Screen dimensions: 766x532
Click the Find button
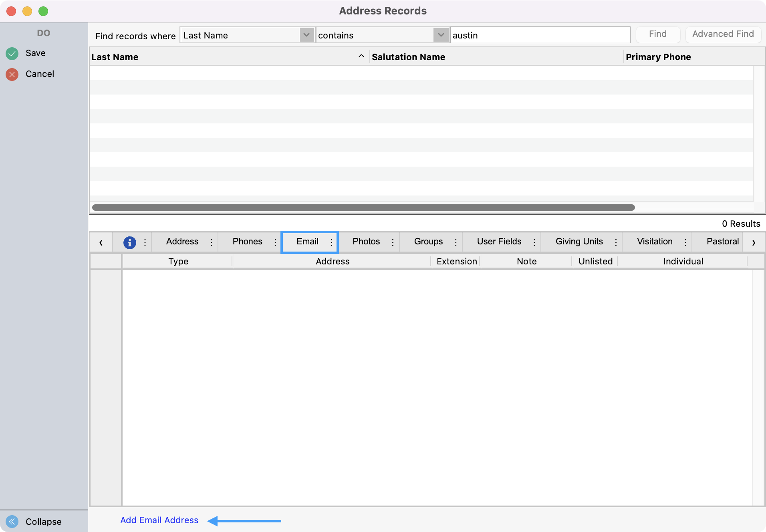pos(657,34)
